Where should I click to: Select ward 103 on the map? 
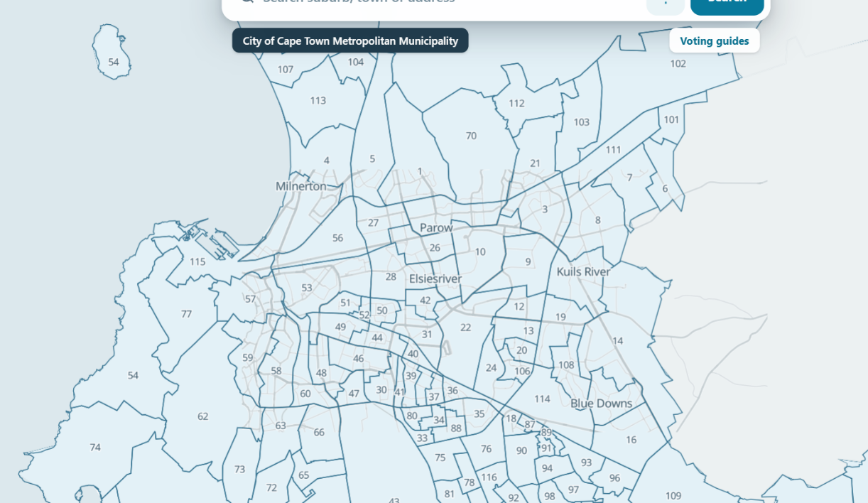point(582,122)
